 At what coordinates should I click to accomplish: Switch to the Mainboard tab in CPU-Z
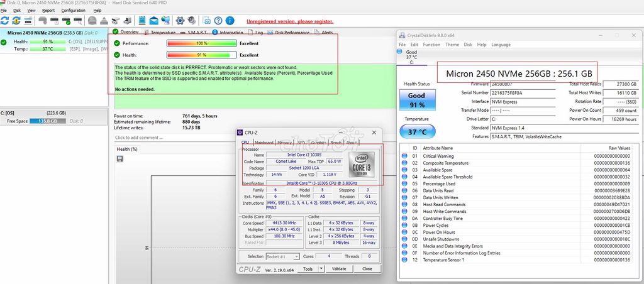coord(264,143)
